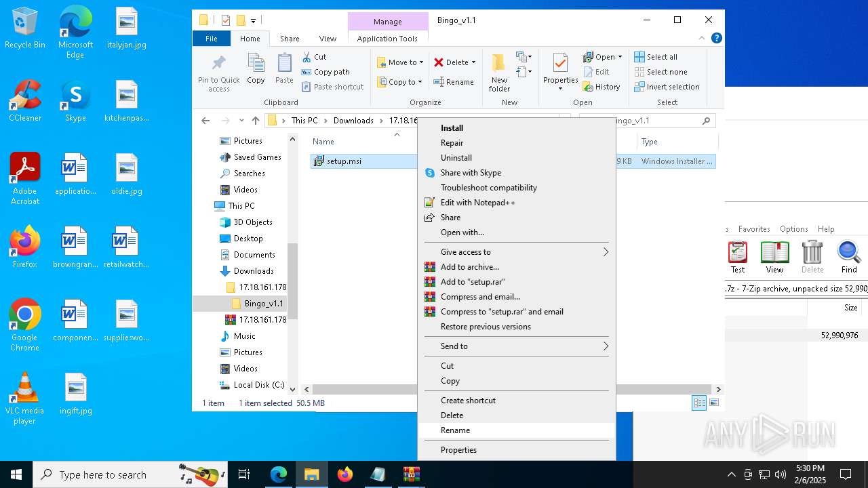Click the Cut scissors button in ribbon
Viewport: 868px width, 488px height.
click(314, 57)
